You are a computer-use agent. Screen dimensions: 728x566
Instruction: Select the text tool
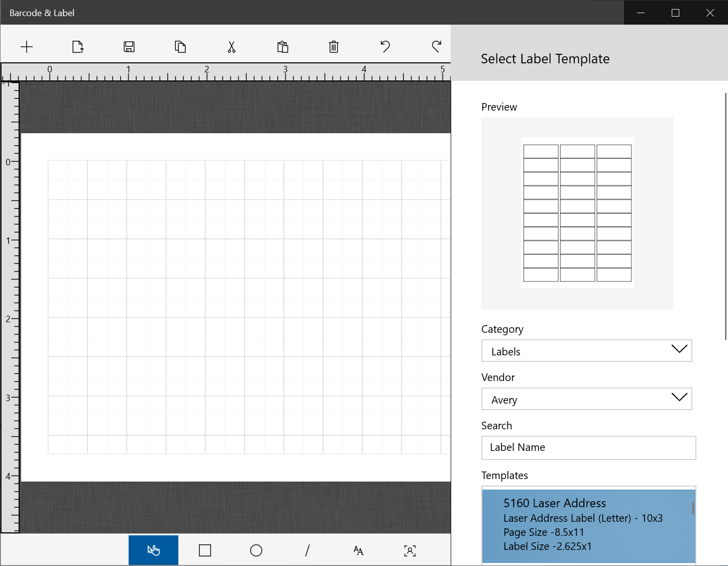(358, 550)
